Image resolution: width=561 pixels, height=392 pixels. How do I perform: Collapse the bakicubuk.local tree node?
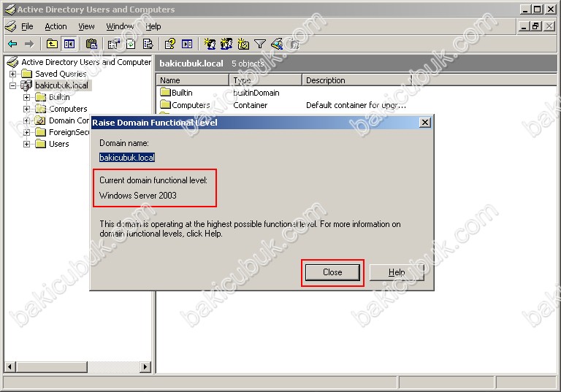tap(12, 85)
